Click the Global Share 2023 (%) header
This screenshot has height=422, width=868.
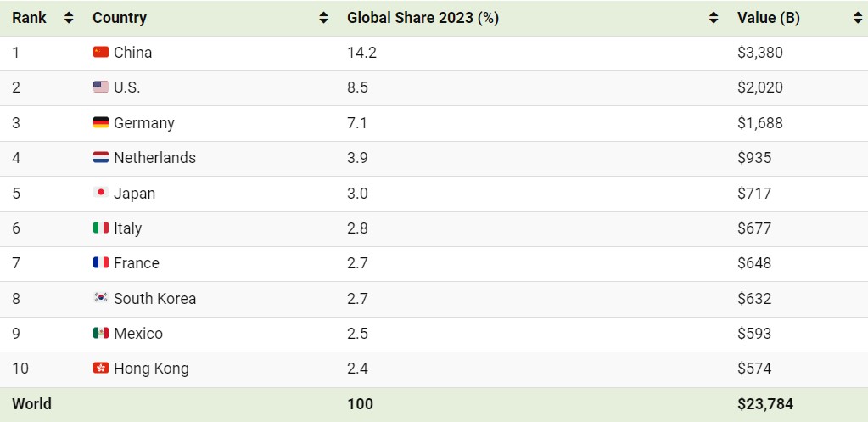423,18
